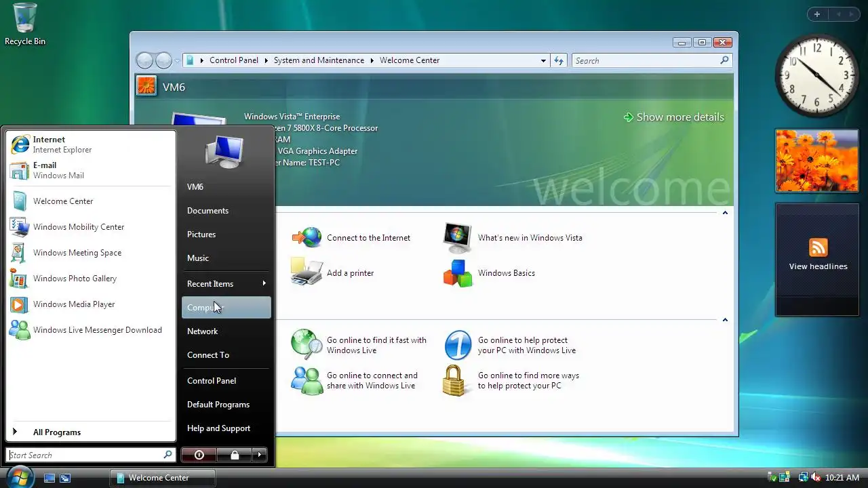This screenshot has height=488, width=868.
Task: Click the power sleep button in Start menu
Action: click(199, 455)
